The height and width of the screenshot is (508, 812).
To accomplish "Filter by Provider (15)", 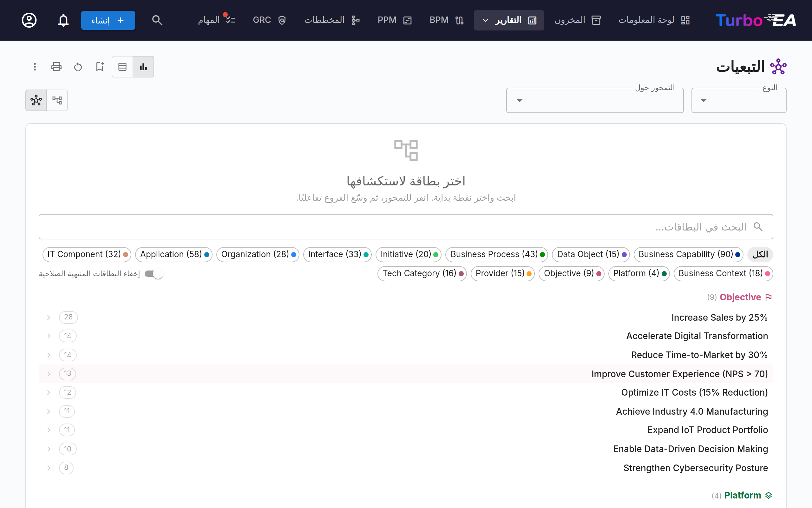I will click(503, 273).
